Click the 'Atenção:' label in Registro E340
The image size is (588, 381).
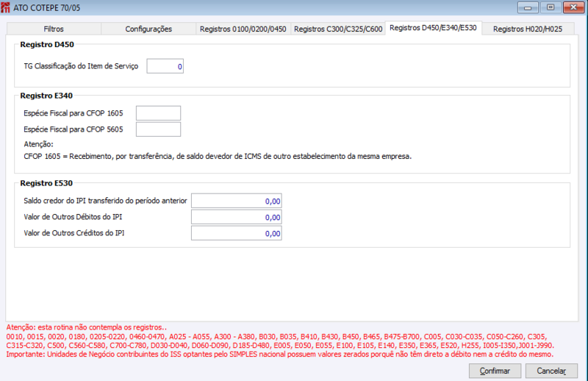(39, 144)
